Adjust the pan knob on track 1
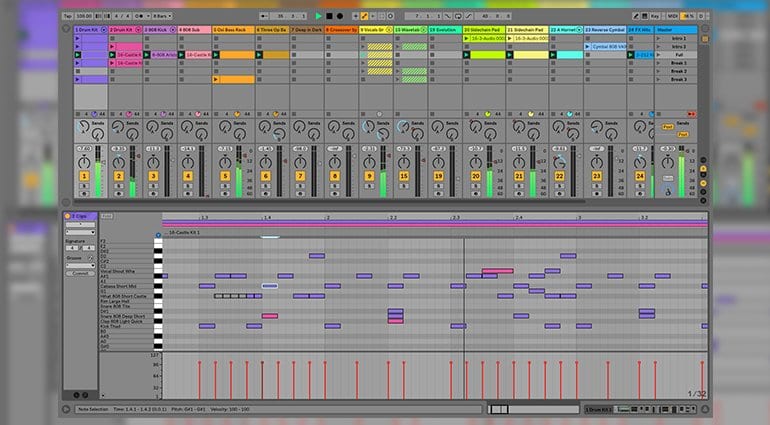This screenshot has width=770, height=425. [84, 162]
